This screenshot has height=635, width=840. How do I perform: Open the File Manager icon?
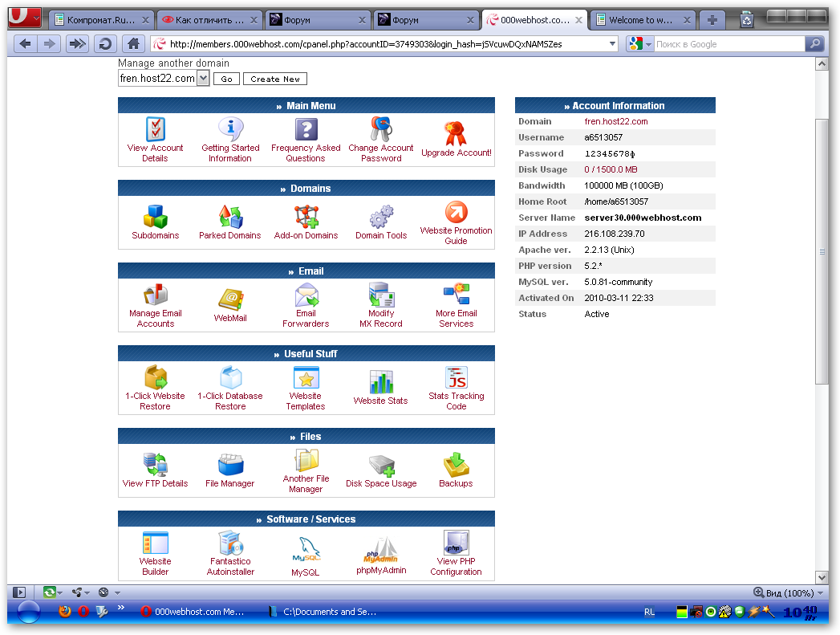click(229, 465)
